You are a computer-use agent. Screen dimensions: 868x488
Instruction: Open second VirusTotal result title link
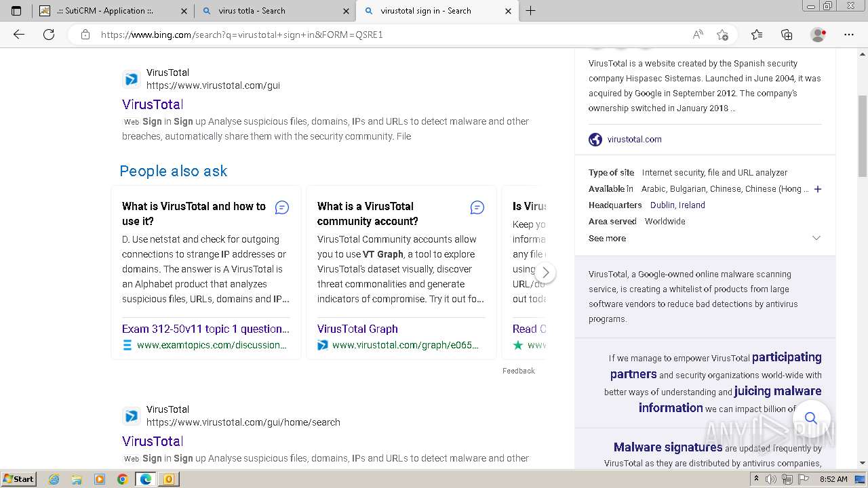(x=153, y=441)
